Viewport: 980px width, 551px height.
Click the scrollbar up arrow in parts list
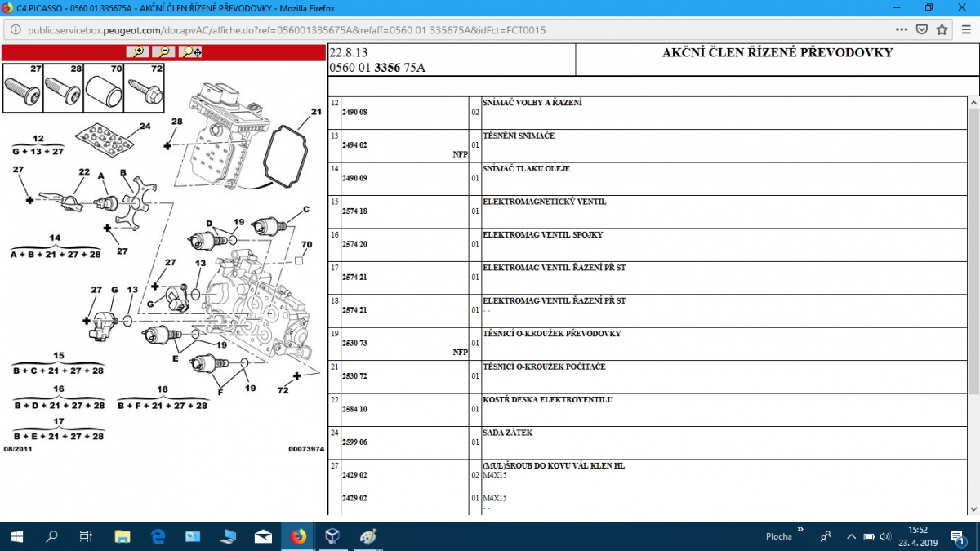(973, 103)
